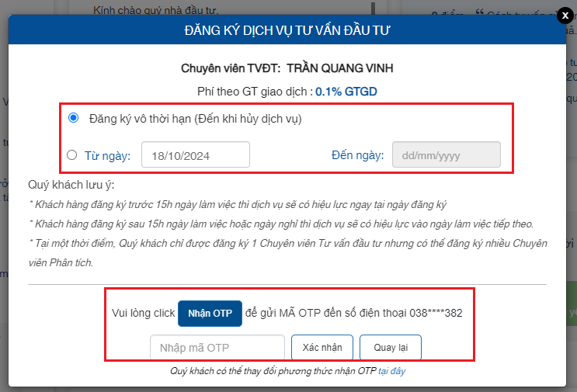Click the quotation mark icon behind the dialog

coord(479,12)
